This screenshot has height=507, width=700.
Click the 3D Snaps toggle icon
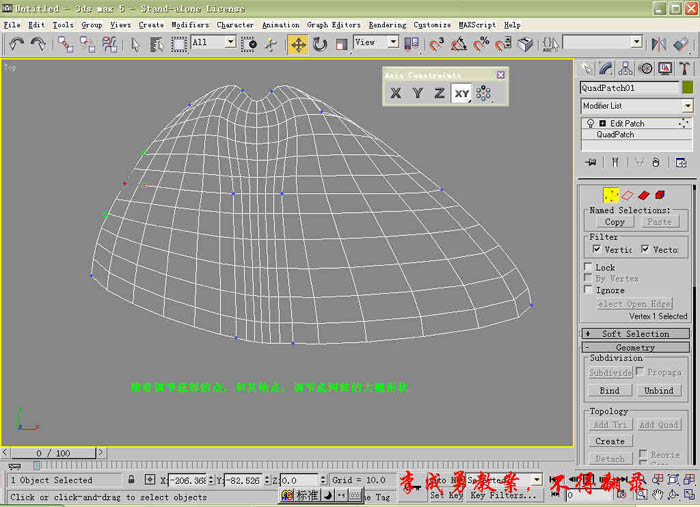click(437, 44)
